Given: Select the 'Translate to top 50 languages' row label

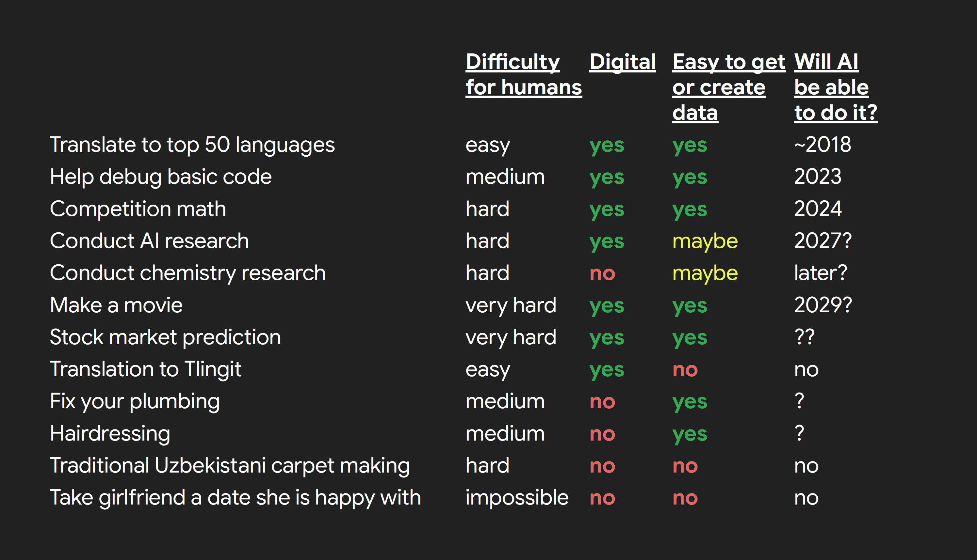Looking at the screenshot, I should (192, 145).
